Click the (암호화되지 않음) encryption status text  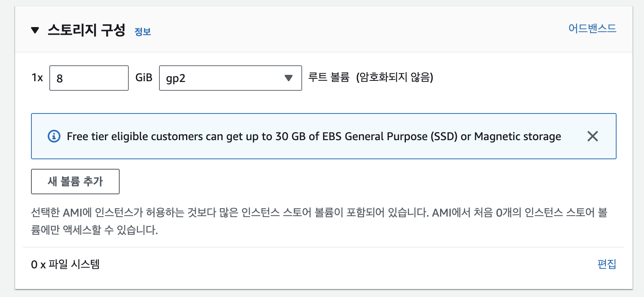pyautogui.click(x=395, y=77)
